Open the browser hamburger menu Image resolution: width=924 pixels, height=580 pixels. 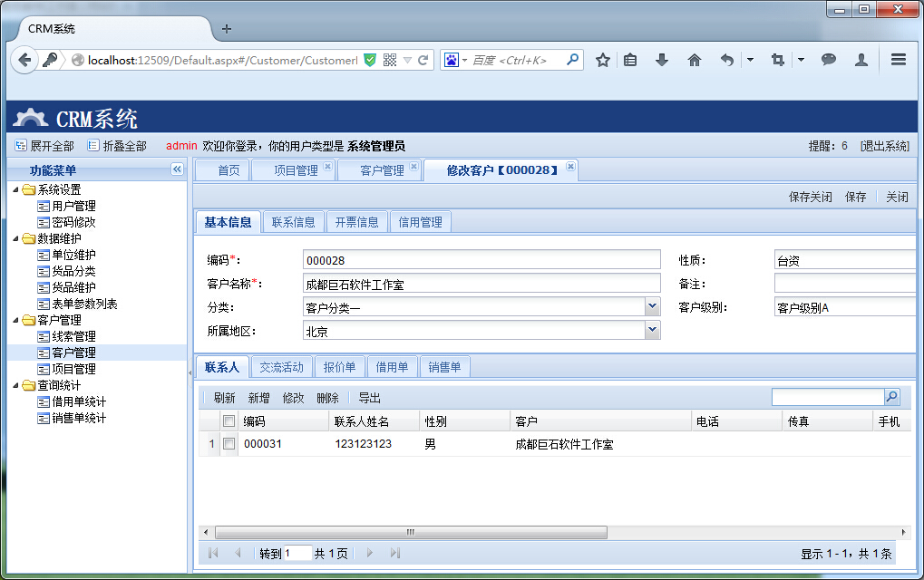[x=899, y=60]
